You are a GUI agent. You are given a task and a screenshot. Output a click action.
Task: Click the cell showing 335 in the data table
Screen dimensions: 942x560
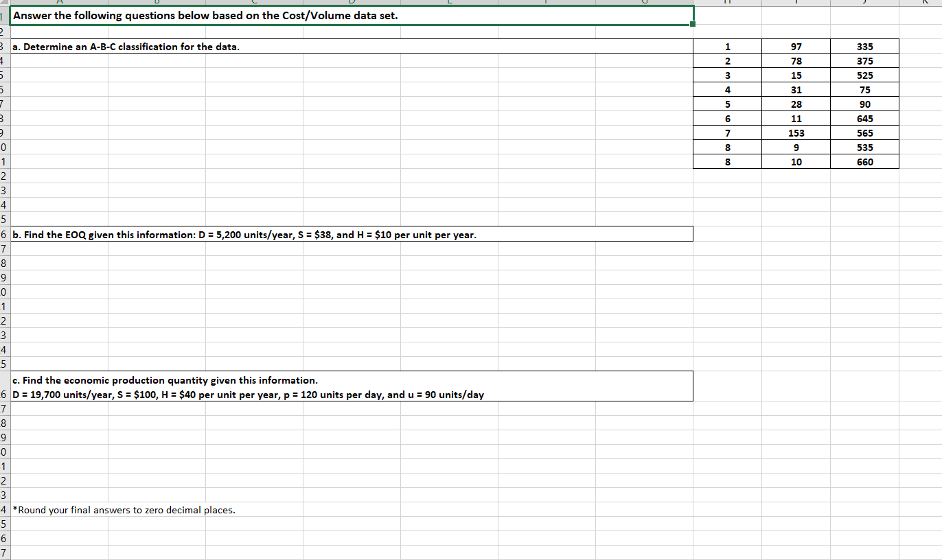point(864,46)
